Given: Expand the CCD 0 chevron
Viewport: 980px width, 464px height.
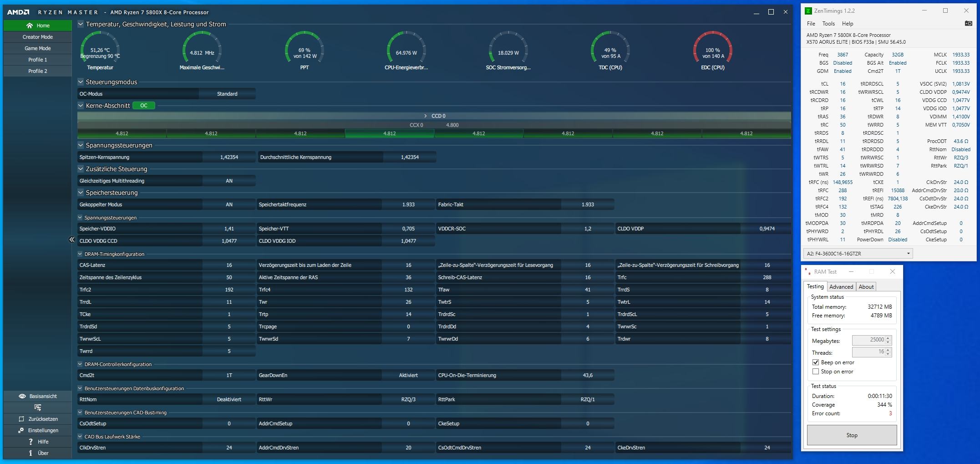Looking at the screenshot, I should click(426, 116).
